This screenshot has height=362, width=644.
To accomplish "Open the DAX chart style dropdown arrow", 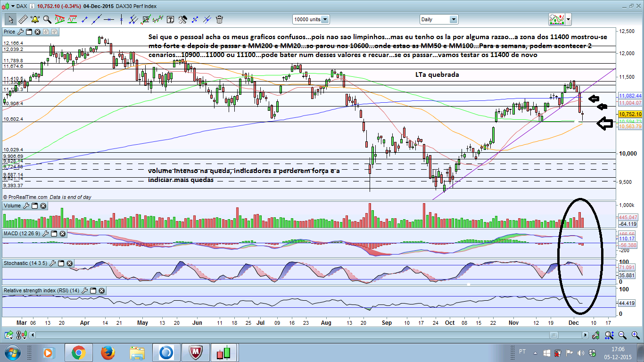I will click(x=13, y=6).
